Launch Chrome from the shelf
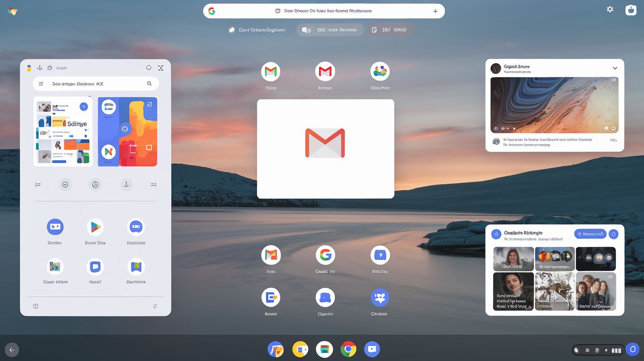The height and width of the screenshot is (361, 644). 349,349
